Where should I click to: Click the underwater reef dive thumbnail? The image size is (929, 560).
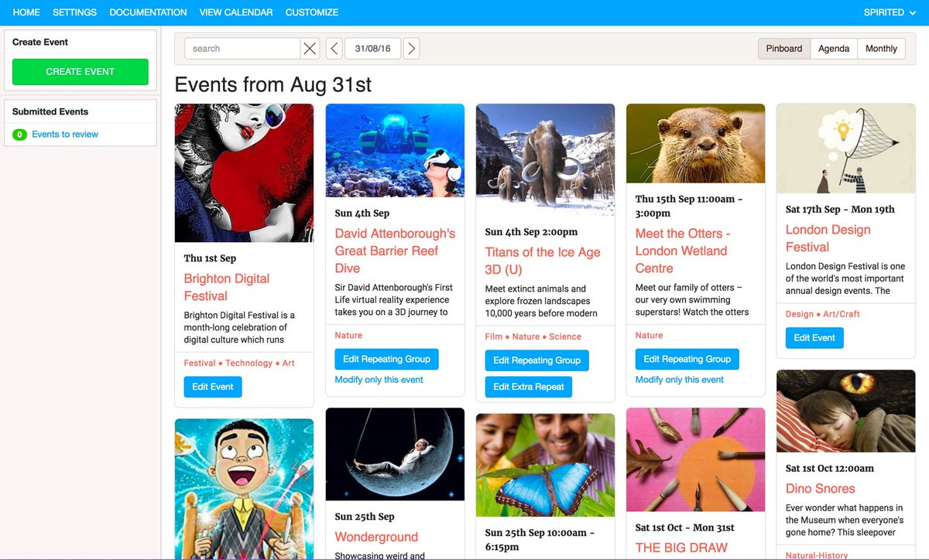[x=395, y=151]
